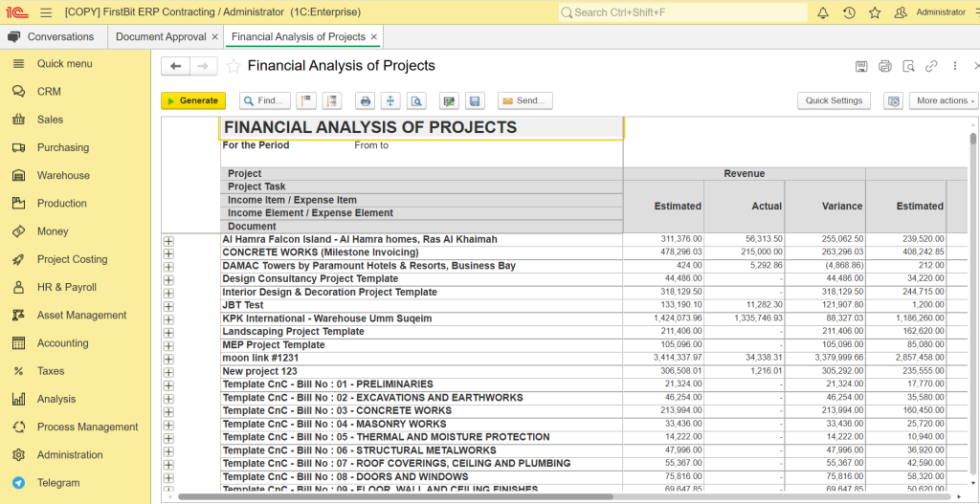Go forward with the right arrow button
Image resolution: width=980 pixels, height=504 pixels.
(203, 66)
